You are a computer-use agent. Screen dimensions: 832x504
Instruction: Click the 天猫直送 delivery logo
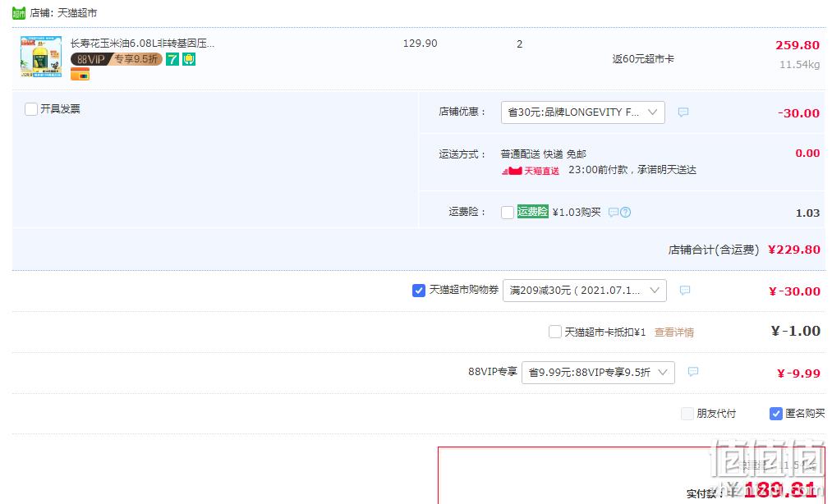530,171
